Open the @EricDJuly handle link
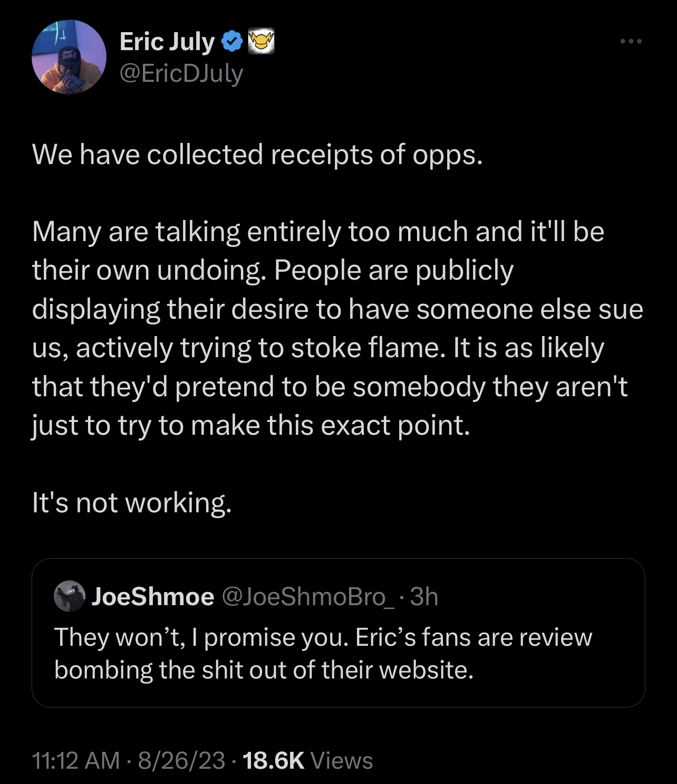Image resolution: width=677 pixels, height=784 pixels. 181,73
